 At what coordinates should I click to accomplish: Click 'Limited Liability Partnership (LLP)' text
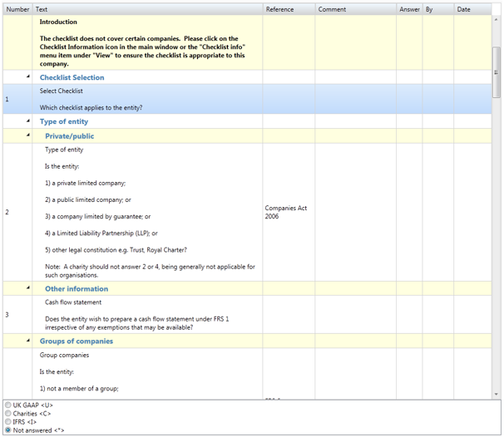(x=103, y=233)
